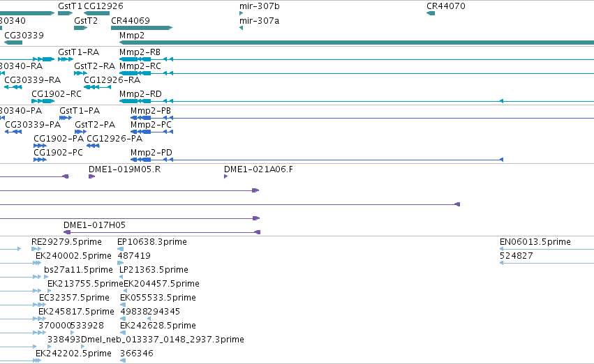This screenshot has width=594, height=364.
Task: Select the CR44070 gene label
Action: point(446,6)
